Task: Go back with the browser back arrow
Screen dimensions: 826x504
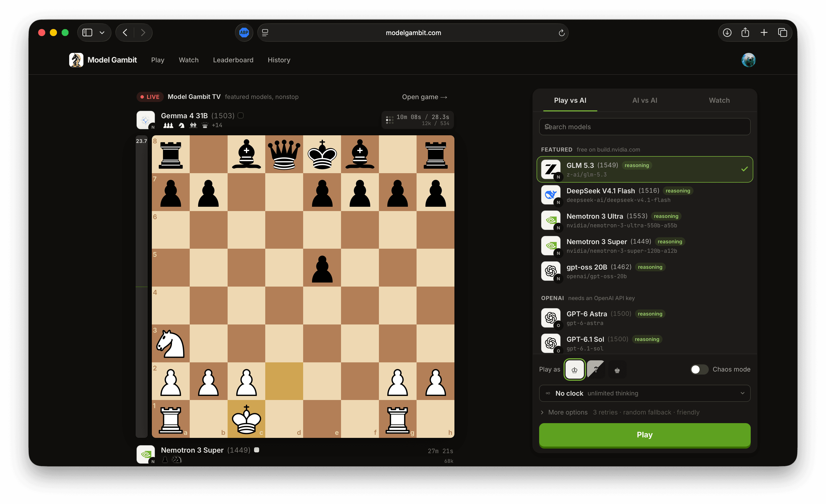Action: click(x=125, y=33)
